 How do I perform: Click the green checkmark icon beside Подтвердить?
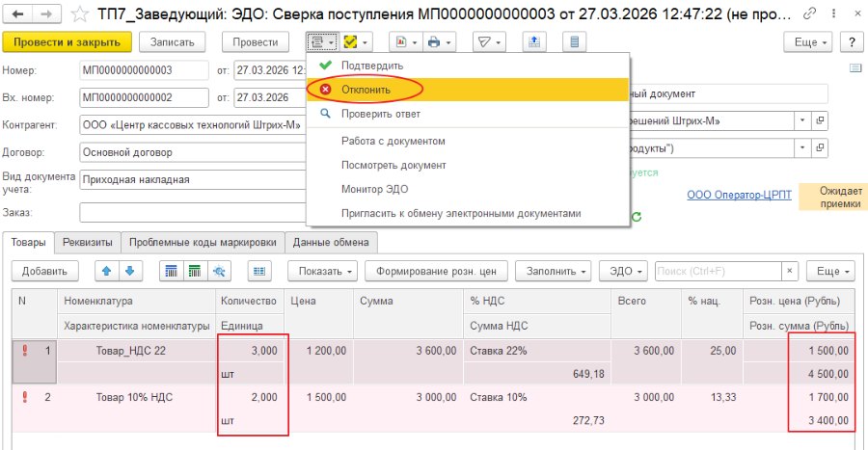point(326,66)
